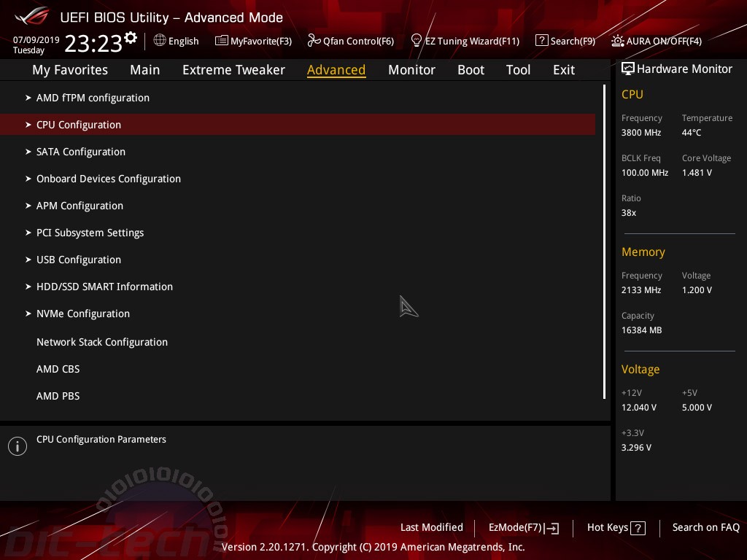747x560 pixels.
Task: Click the Core Voltage 1.481 V value
Action: (x=697, y=172)
